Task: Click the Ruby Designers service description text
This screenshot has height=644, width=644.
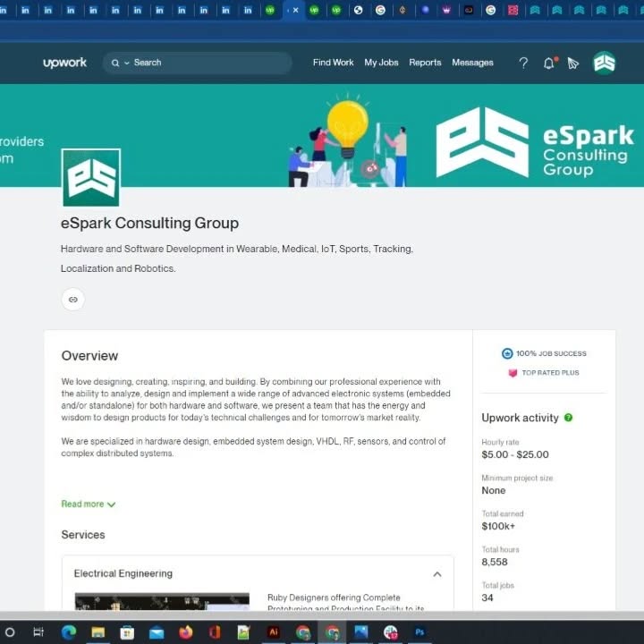Action: click(x=346, y=603)
